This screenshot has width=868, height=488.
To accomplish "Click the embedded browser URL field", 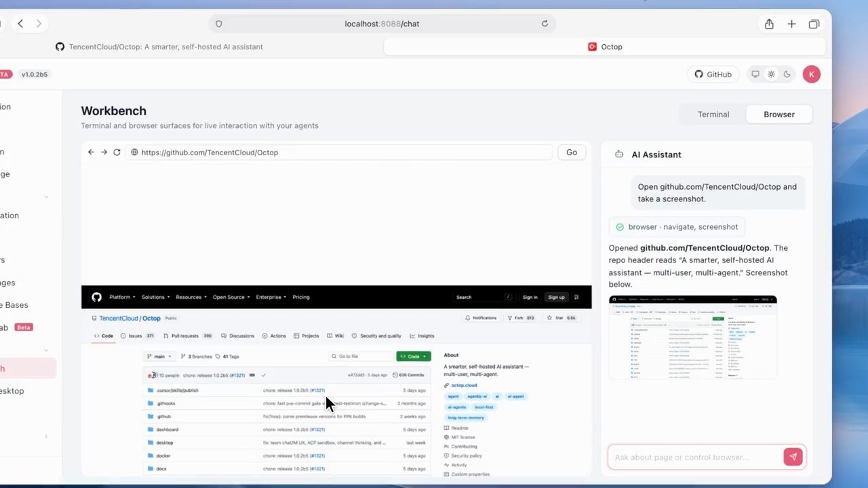I will pyautogui.click(x=339, y=152).
